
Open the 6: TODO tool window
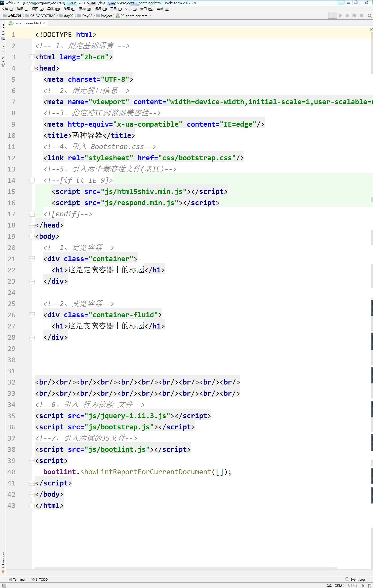point(40,579)
